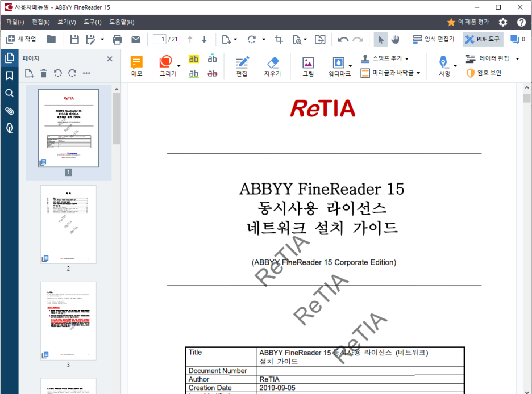Click the Save As pencil-disk icon
This screenshot has height=394, width=532.
[x=90, y=39]
